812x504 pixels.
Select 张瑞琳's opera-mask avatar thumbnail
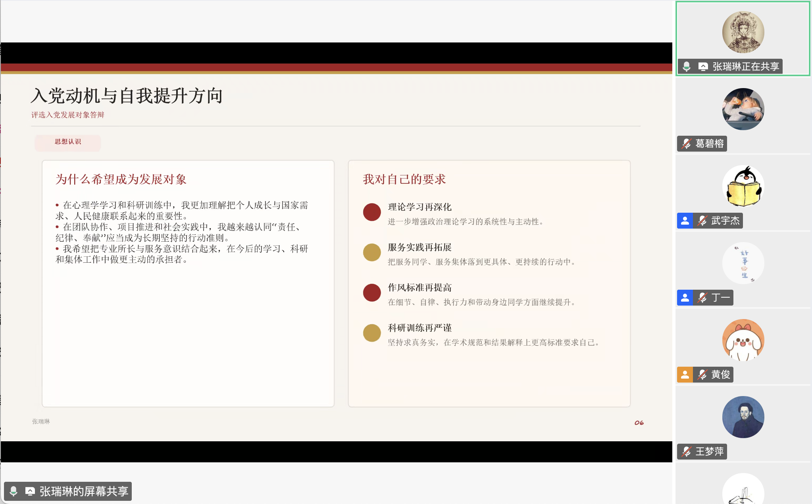743,32
